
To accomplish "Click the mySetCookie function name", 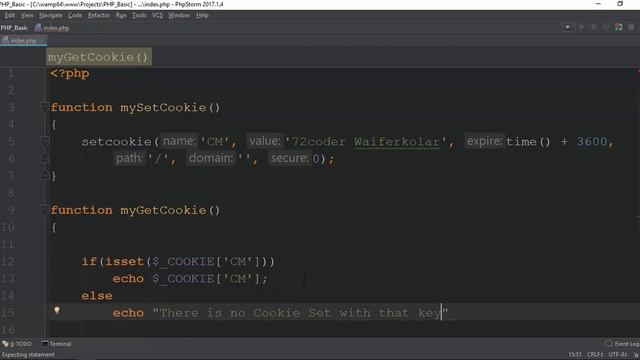I will click(163, 107).
